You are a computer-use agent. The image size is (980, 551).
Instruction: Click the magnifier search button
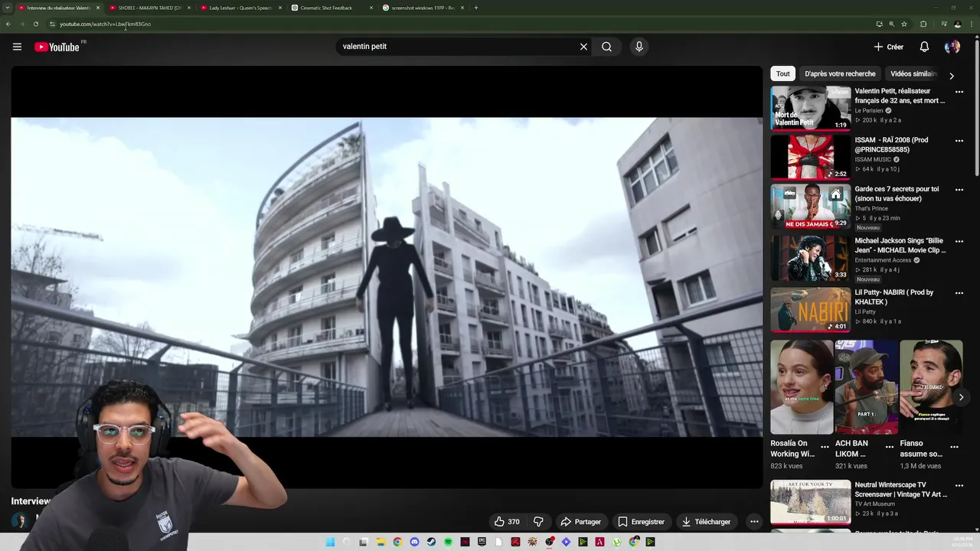(x=606, y=47)
